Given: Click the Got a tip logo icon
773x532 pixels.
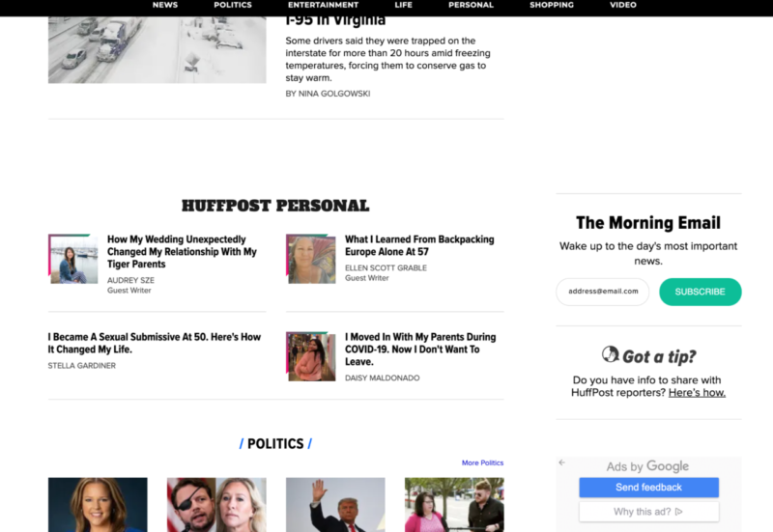Looking at the screenshot, I should point(611,354).
